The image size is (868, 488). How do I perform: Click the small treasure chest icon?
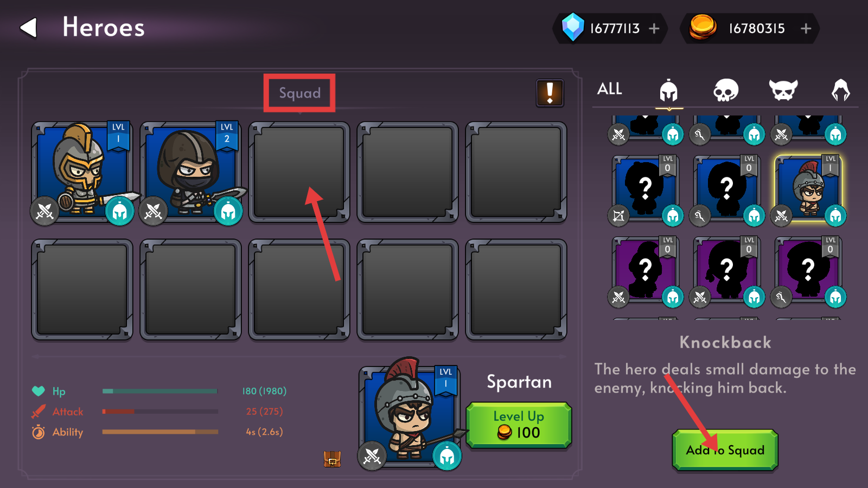(x=332, y=459)
